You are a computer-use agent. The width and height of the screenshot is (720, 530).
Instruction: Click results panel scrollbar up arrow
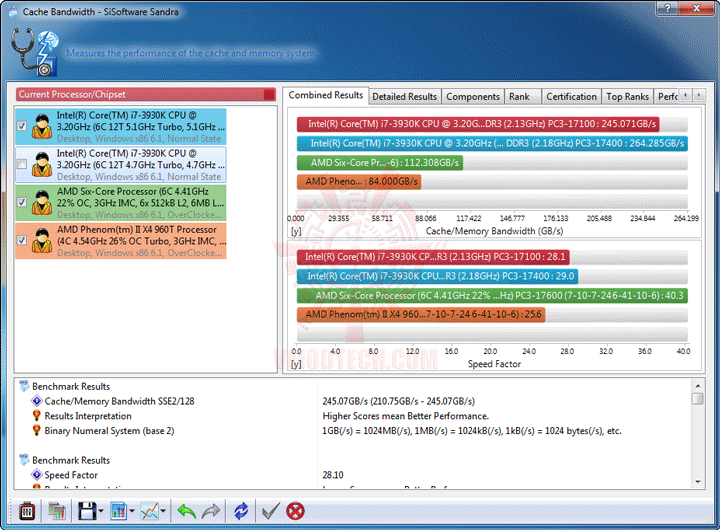pos(698,386)
